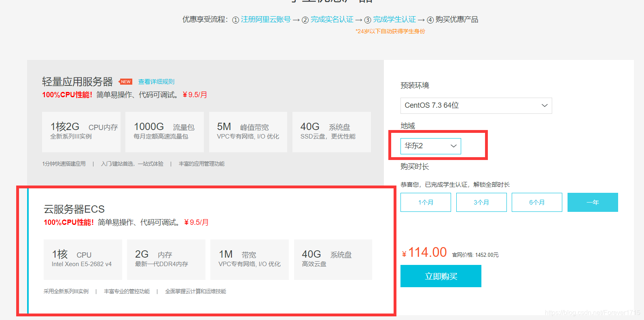Screen dimensions: 644x320
Task: Open the 完成学生认证 link
Action: tap(394, 19)
